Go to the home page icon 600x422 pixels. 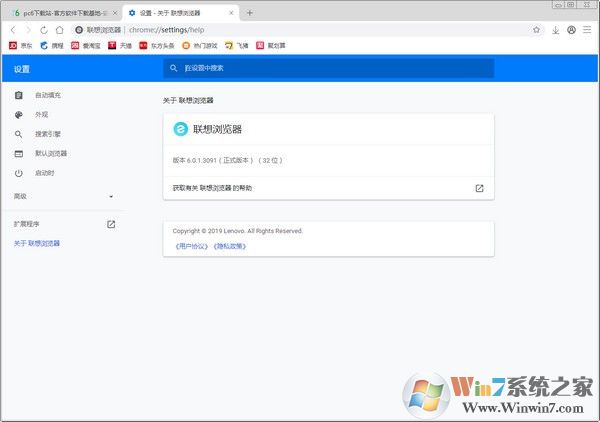coord(61,29)
